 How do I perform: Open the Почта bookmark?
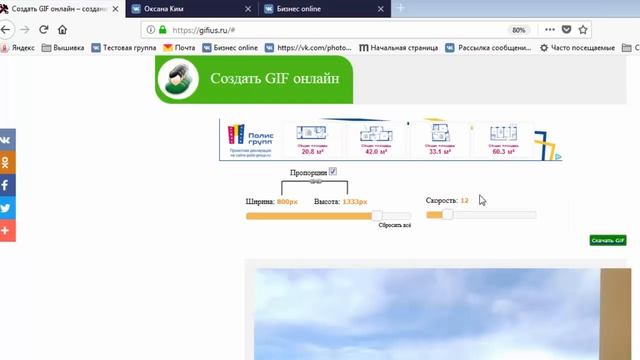click(x=179, y=48)
